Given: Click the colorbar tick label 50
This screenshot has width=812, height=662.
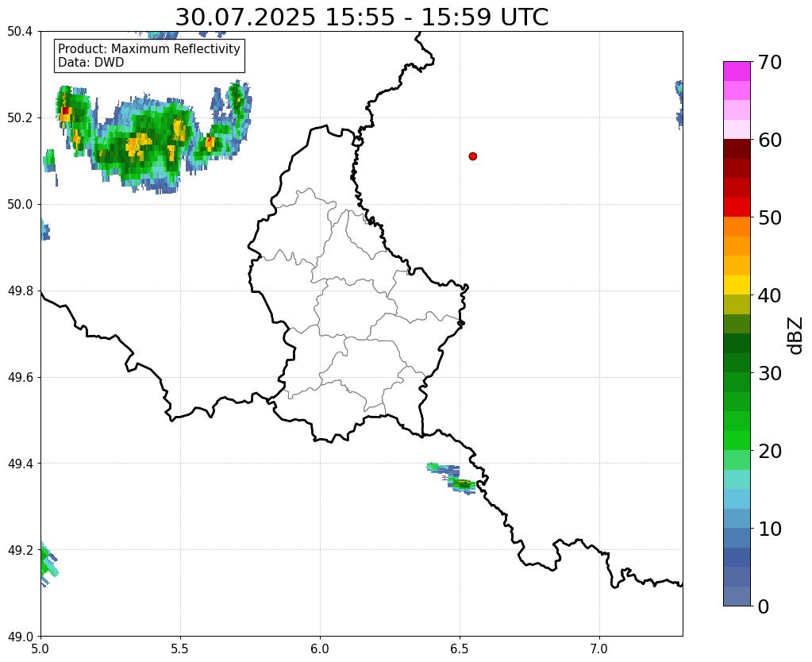Looking at the screenshot, I should tap(770, 217).
